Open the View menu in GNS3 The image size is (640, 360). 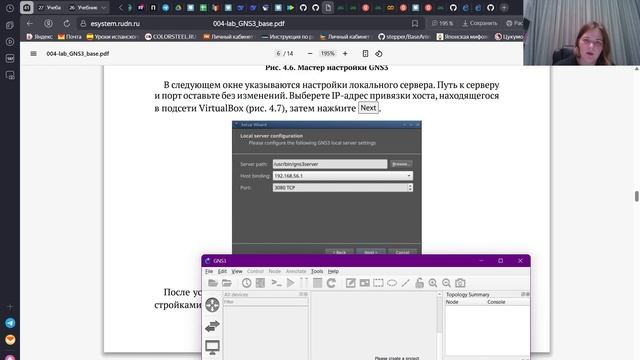click(x=237, y=271)
